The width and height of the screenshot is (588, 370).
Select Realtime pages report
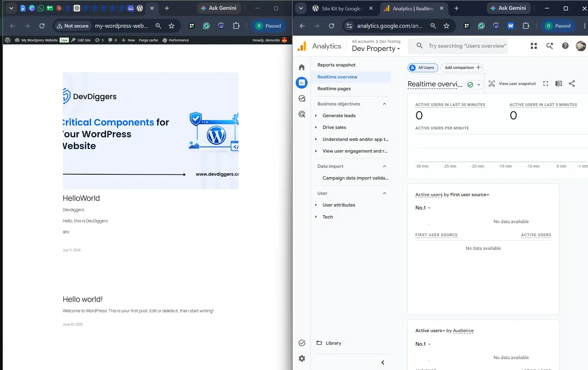(334, 89)
